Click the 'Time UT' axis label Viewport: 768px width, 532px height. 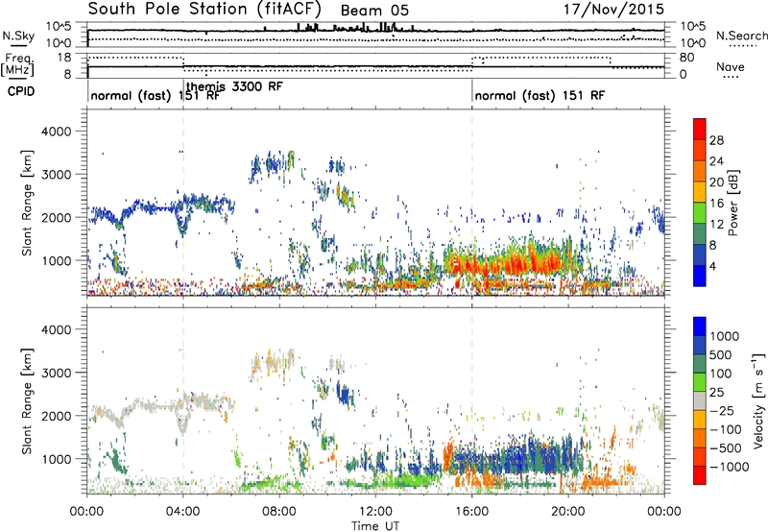[x=375, y=526]
